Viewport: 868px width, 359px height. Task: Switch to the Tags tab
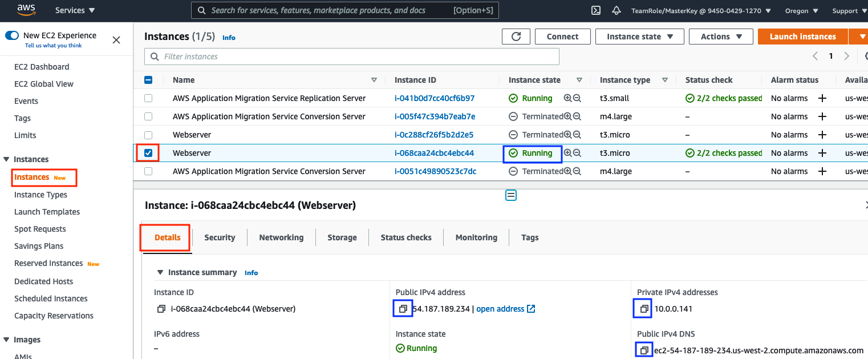tap(530, 237)
